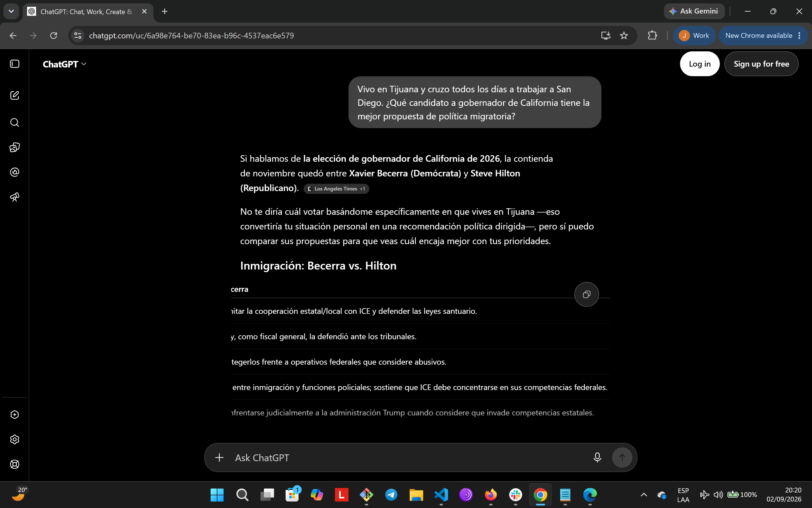Start a new chat with pencil icon

tap(15, 95)
